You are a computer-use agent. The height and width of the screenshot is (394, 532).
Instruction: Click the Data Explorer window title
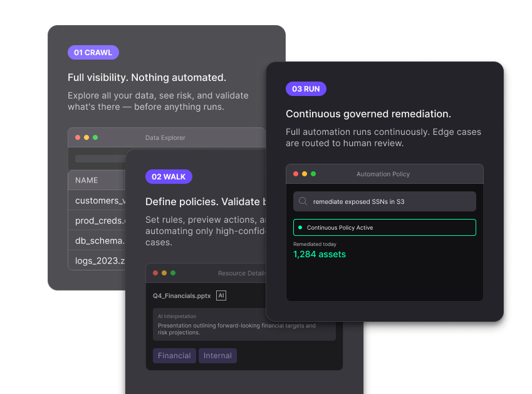165,137
